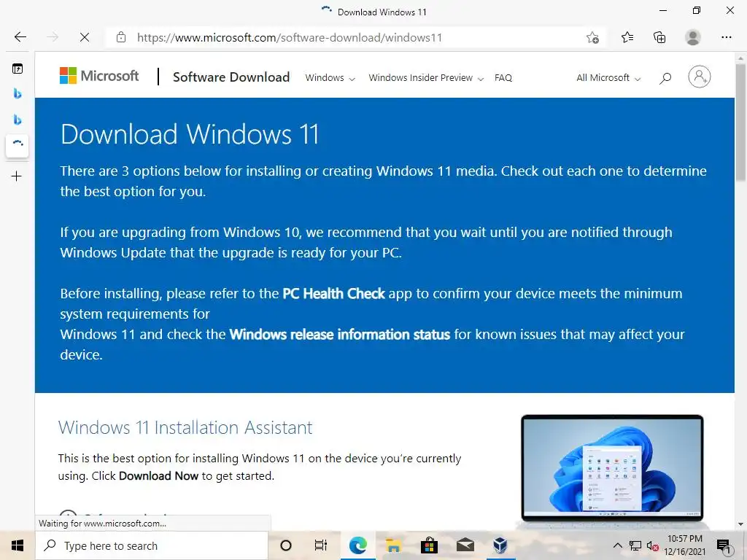Click the Windows 11 laptop image
Image resolution: width=747 pixels, height=560 pixels.
click(x=612, y=469)
